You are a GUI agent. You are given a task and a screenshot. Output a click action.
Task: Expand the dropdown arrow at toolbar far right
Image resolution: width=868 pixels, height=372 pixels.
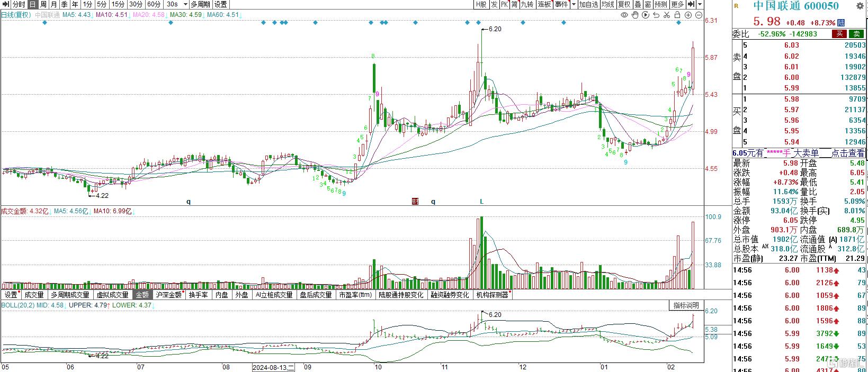point(700,4)
